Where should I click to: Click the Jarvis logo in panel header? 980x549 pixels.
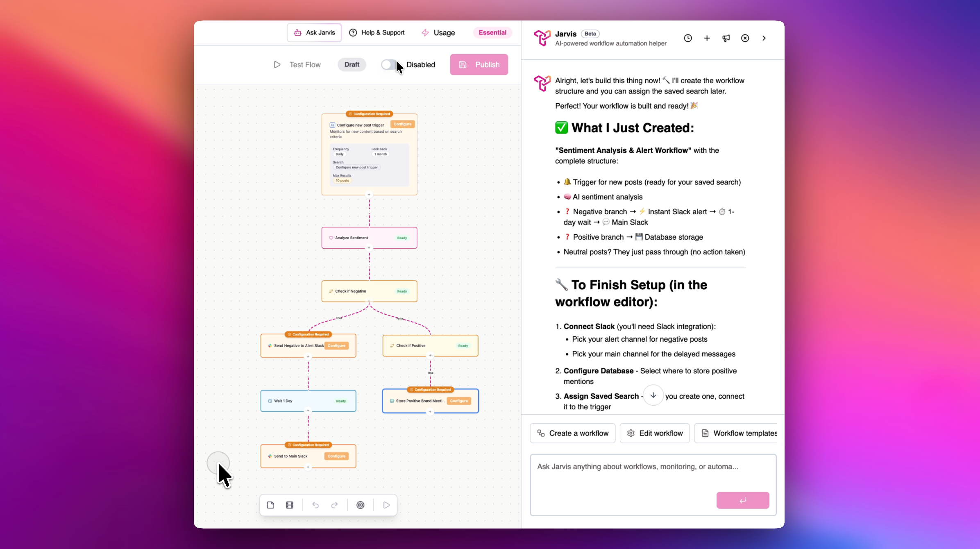(x=542, y=38)
